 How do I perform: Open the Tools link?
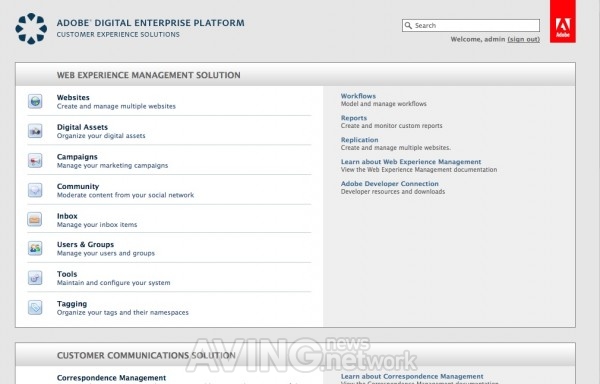click(x=67, y=274)
